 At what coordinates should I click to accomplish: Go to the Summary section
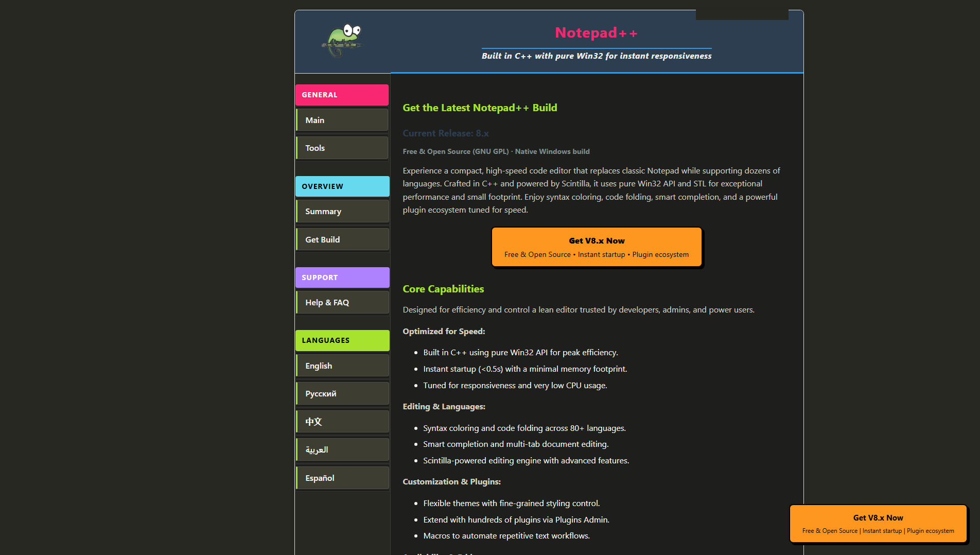pyautogui.click(x=342, y=211)
